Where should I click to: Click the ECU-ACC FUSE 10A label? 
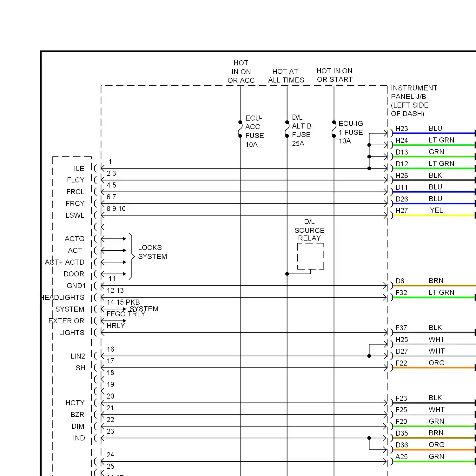(255, 131)
